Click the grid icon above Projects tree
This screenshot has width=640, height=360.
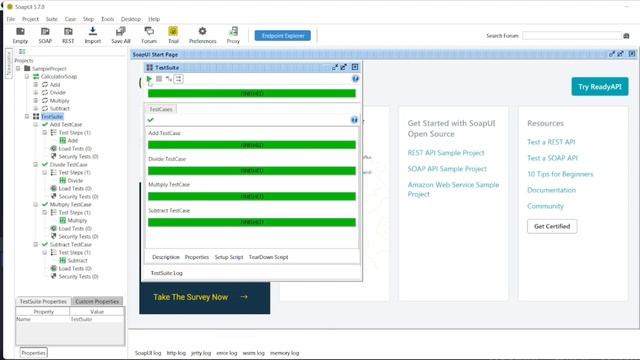click(x=22, y=52)
